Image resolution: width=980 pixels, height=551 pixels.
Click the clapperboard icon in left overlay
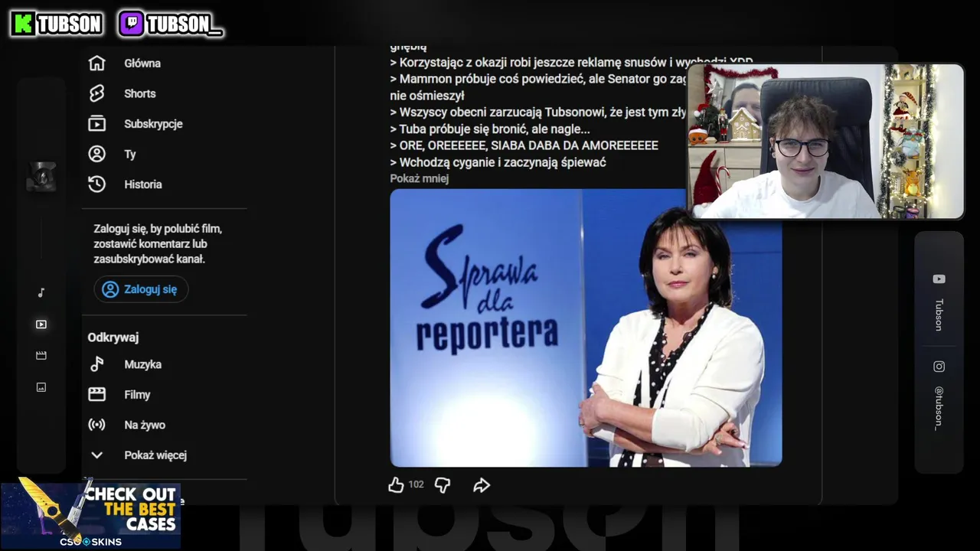(x=41, y=356)
